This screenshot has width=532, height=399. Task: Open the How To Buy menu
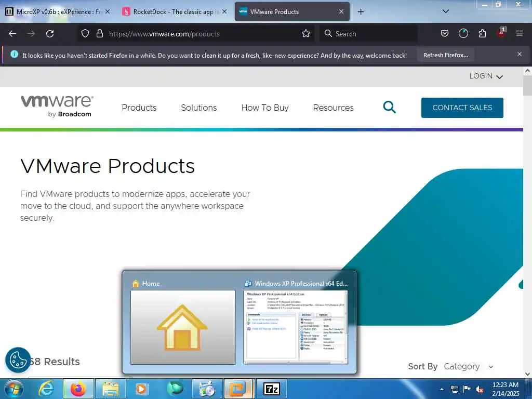[x=265, y=108]
